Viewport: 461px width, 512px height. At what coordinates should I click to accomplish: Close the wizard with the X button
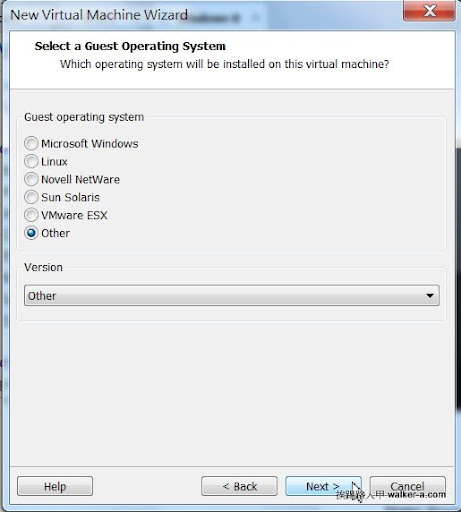(x=430, y=11)
